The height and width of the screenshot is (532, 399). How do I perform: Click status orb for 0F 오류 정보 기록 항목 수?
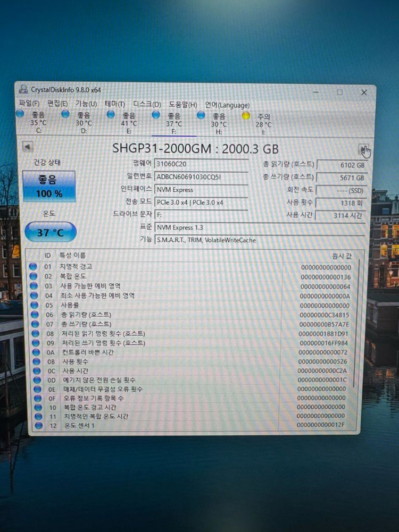tap(38, 398)
